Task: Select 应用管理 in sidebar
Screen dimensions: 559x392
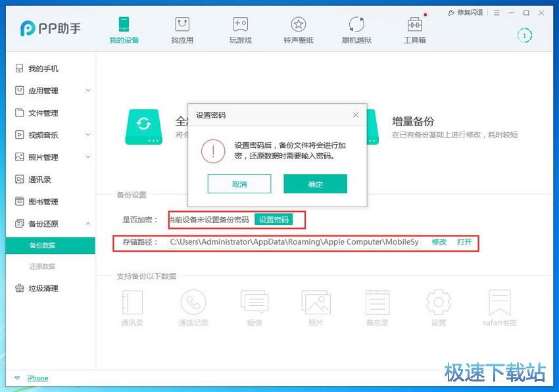Action: pos(43,91)
